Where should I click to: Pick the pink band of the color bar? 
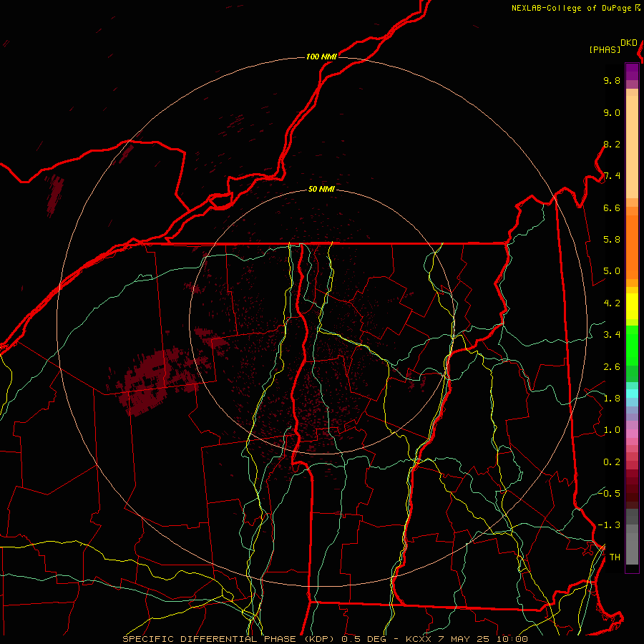tap(632, 434)
